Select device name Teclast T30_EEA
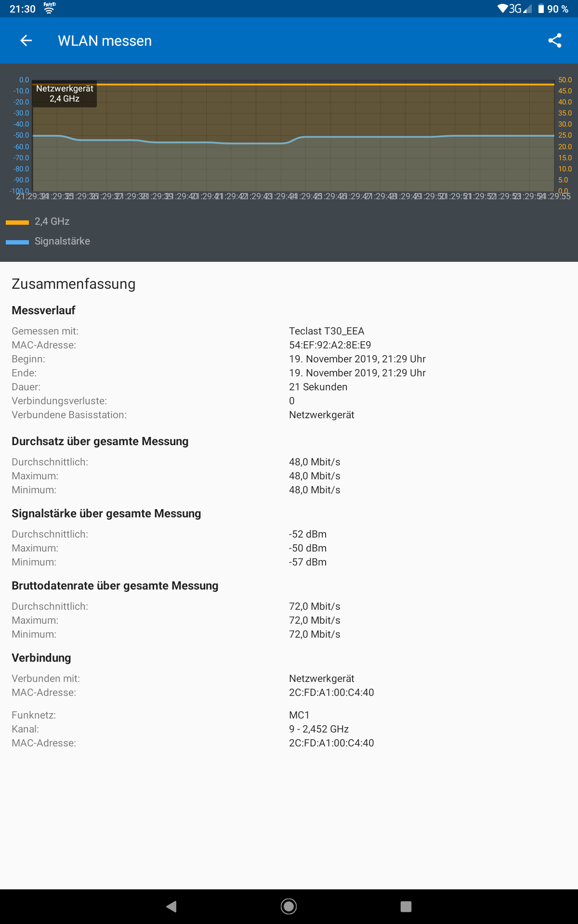Screen dimensions: 578x924 [327, 331]
